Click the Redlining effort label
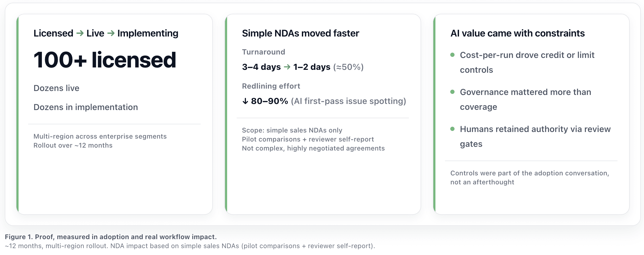This screenshot has height=255, width=644. (x=271, y=86)
